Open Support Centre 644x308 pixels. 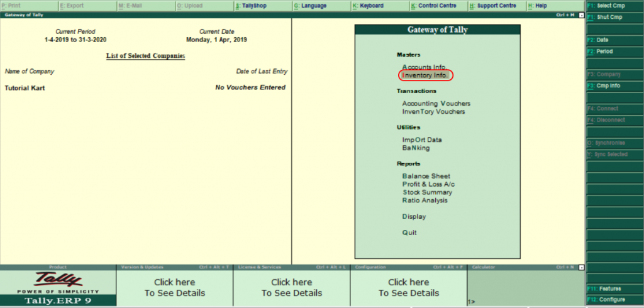click(x=497, y=6)
